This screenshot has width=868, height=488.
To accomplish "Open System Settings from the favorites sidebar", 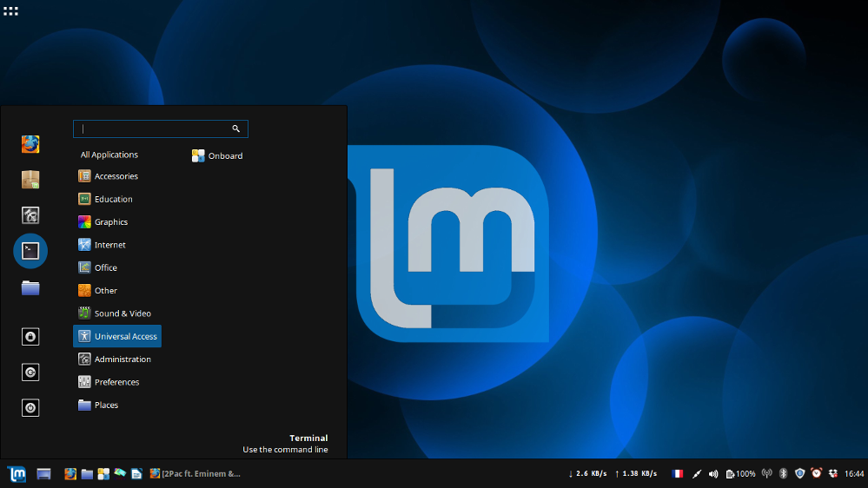I will [x=30, y=214].
